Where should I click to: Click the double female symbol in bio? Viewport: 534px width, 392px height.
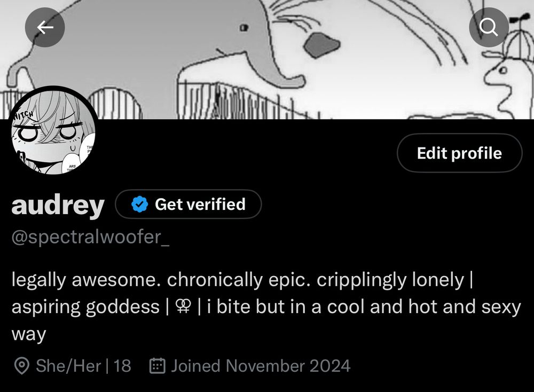(183, 306)
